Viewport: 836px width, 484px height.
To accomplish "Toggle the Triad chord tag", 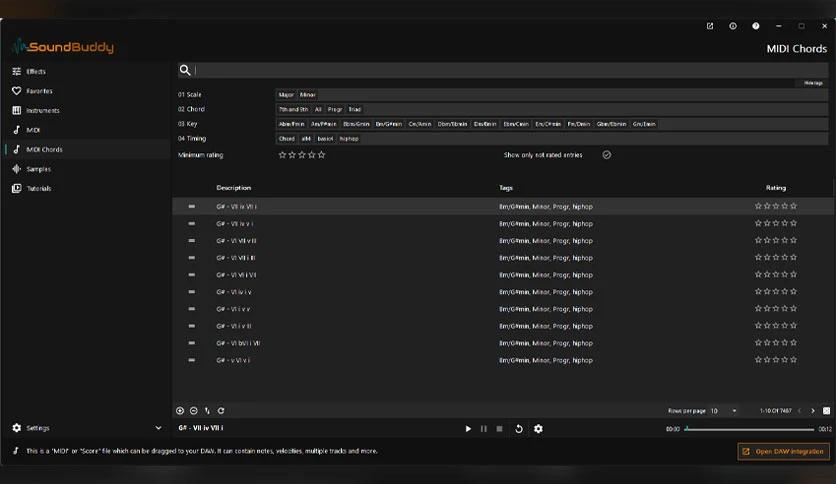I will pyautogui.click(x=355, y=109).
